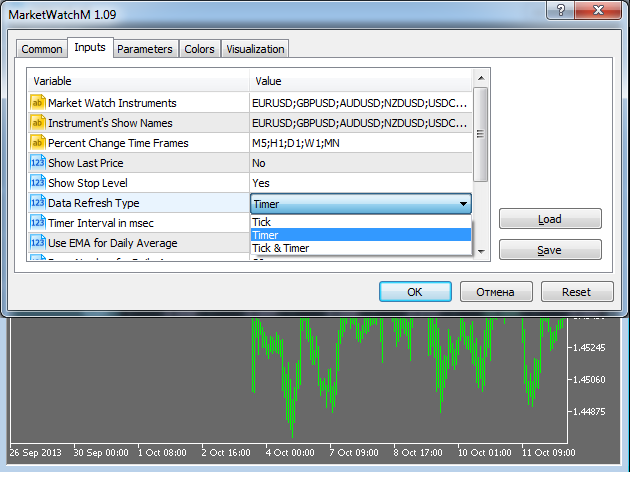
Task: Click the 30 Sep 00:00 time label on chart
Action: [x=101, y=453]
